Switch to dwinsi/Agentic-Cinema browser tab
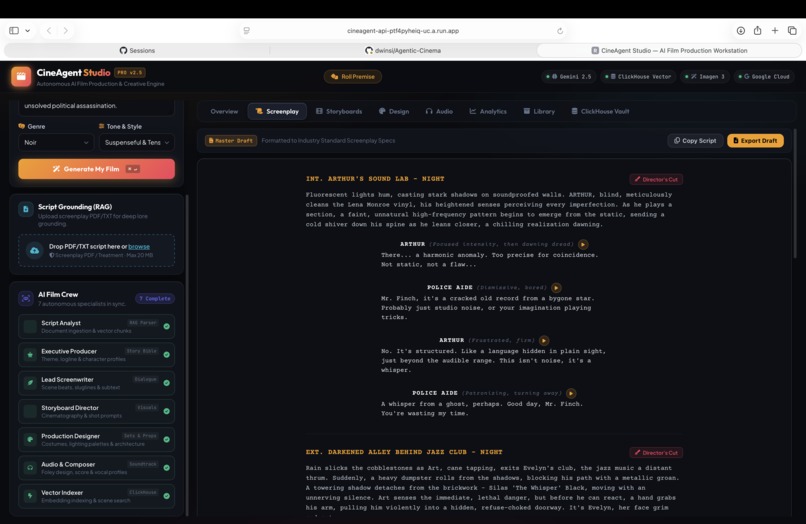Image resolution: width=806 pixels, height=524 pixels. pyautogui.click(x=403, y=50)
